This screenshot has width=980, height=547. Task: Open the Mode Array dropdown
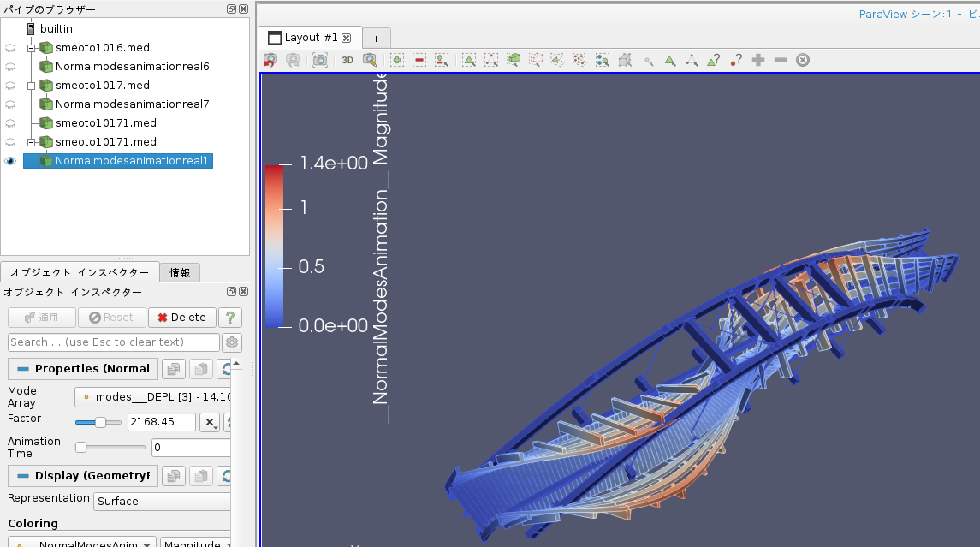(154, 397)
